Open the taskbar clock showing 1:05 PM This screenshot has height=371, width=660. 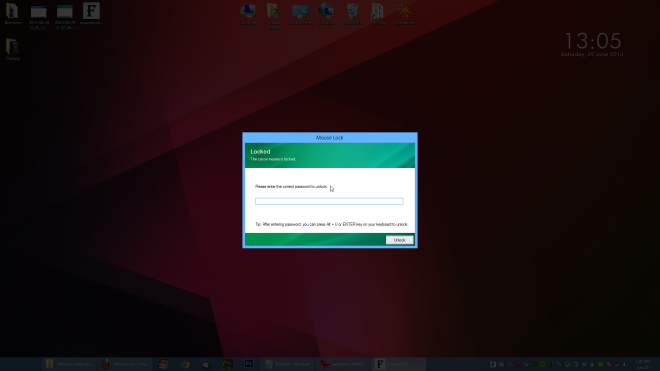[643, 364]
